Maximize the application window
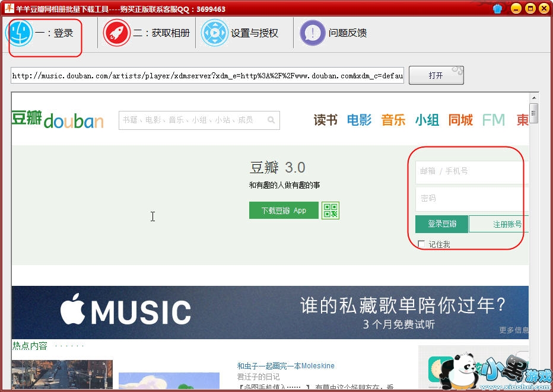 (530, 8)
